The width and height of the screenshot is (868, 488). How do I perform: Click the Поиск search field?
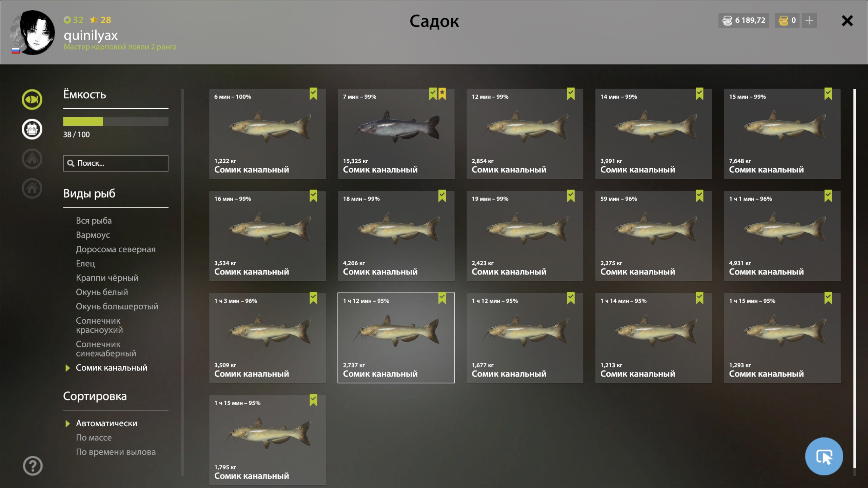point(116,163)
